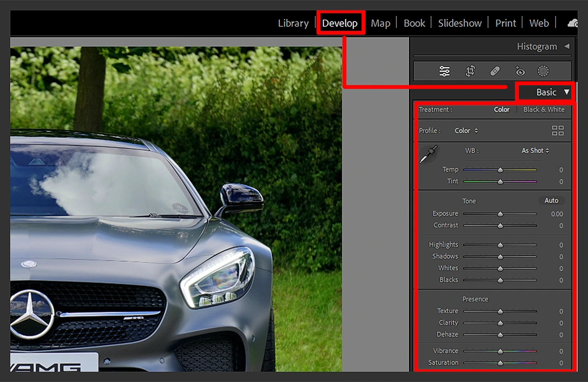Screen dimensions: 588x382
Task: Click the Saturation value field
Action: click(561, 363)
